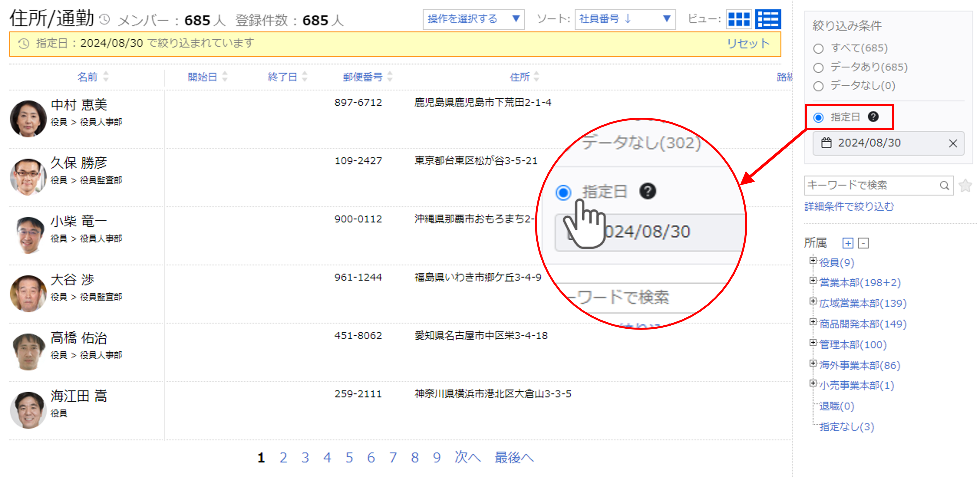The height and width of the screenshot is (477, 980).
Task: Switch to the grid card view
Action: [x=738, y=20]
